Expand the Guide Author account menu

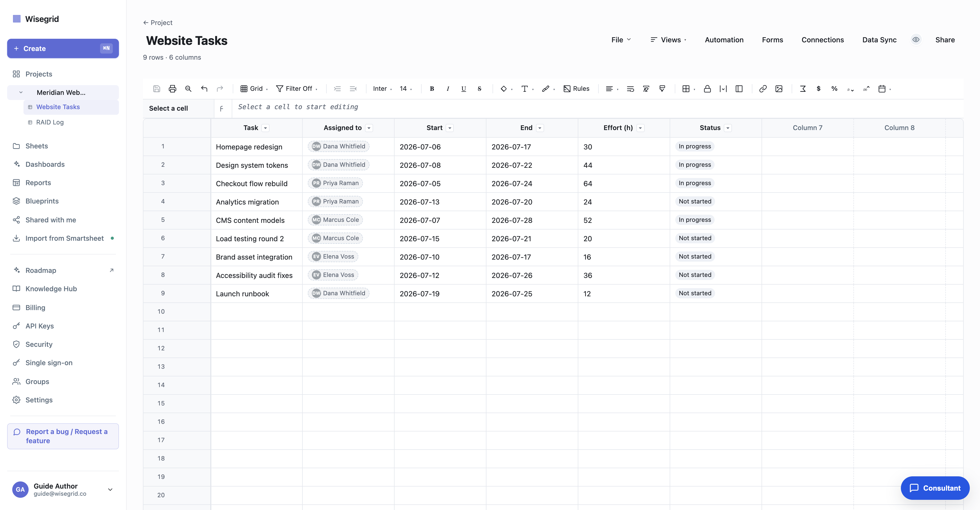tap(110, 490)
